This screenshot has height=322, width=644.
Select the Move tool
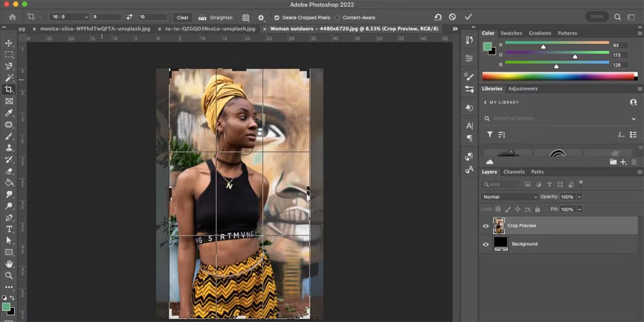point(9,43)
